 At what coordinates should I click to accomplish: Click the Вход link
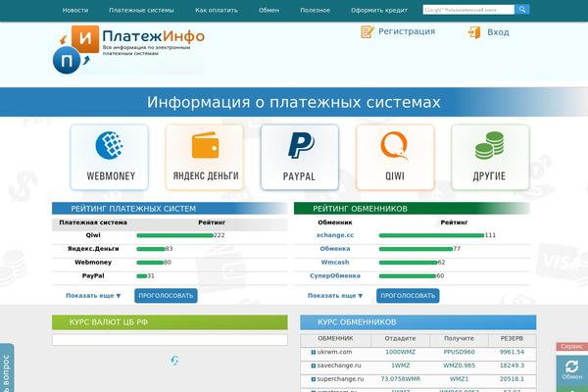pos(499,32)
